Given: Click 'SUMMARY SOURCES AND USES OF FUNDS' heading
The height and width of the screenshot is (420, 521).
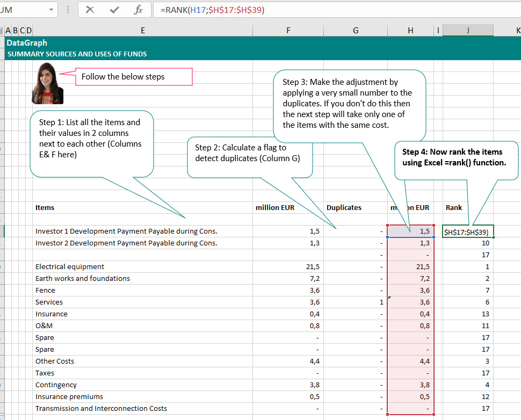Looking at the screenshot, I should click(x=77, y=54).
